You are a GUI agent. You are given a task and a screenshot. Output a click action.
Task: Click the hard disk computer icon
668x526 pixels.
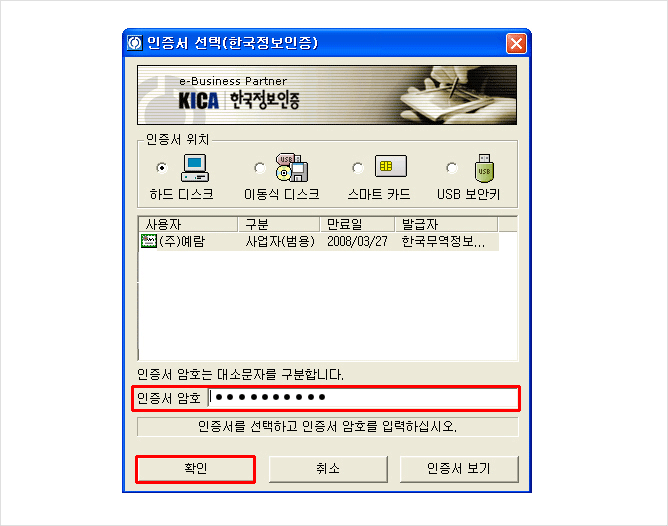(195, 168)
